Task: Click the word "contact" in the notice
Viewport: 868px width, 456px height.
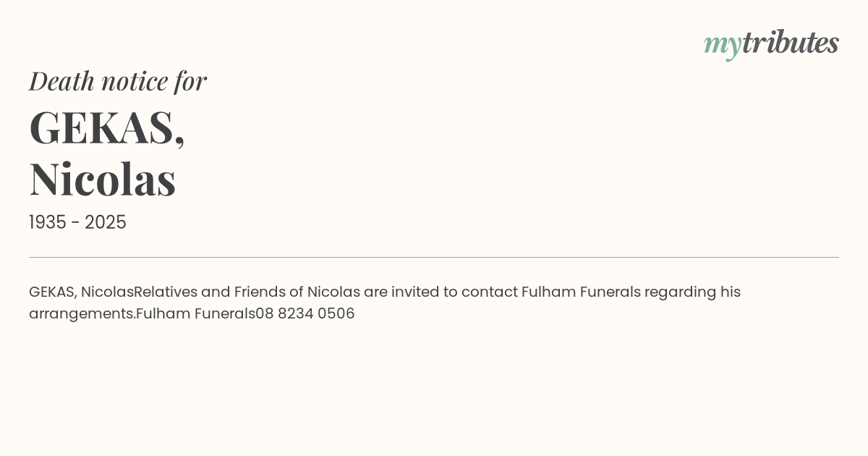Action: (x=489, y=292)
